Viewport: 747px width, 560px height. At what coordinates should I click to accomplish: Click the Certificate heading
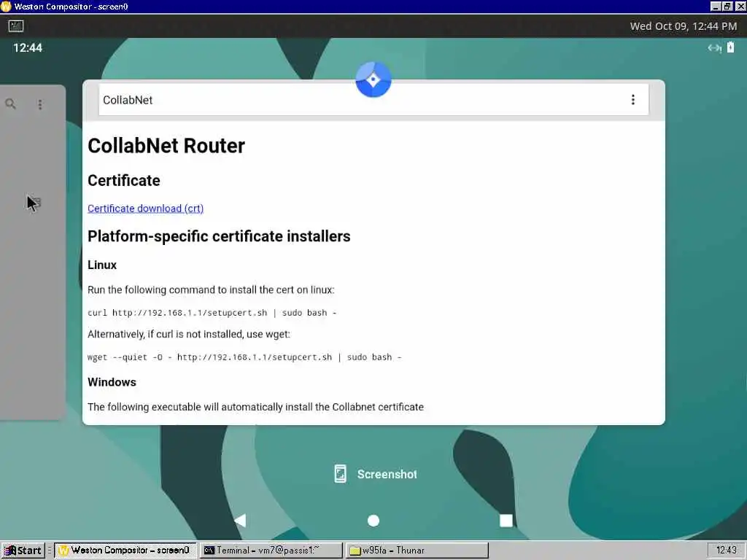[x=124, y=181]
